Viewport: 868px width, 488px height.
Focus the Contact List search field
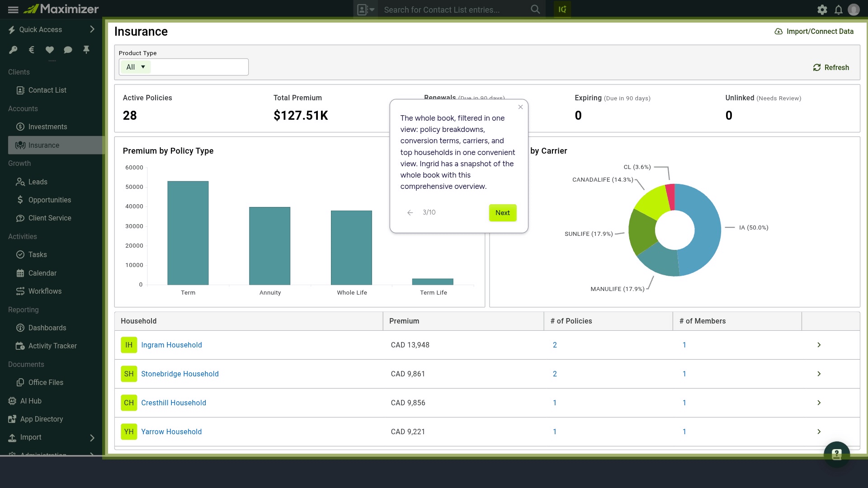coord(454,9)
